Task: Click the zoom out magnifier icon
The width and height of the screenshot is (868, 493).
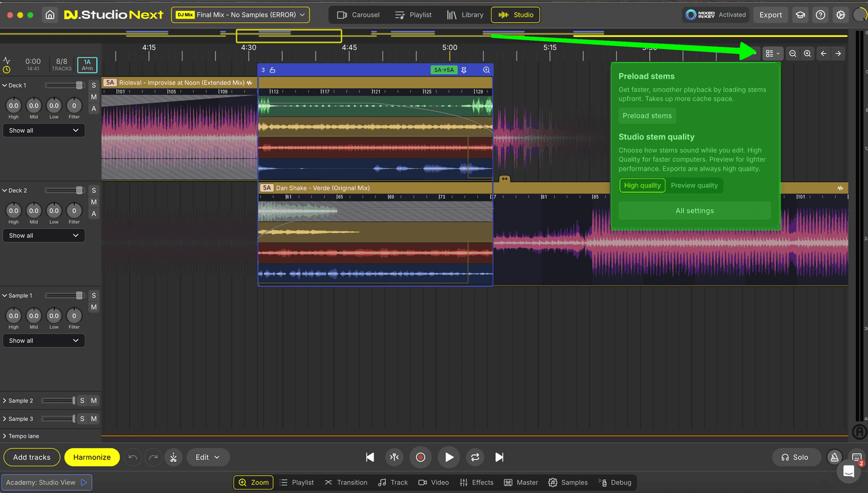Action: tap(793, 54)
